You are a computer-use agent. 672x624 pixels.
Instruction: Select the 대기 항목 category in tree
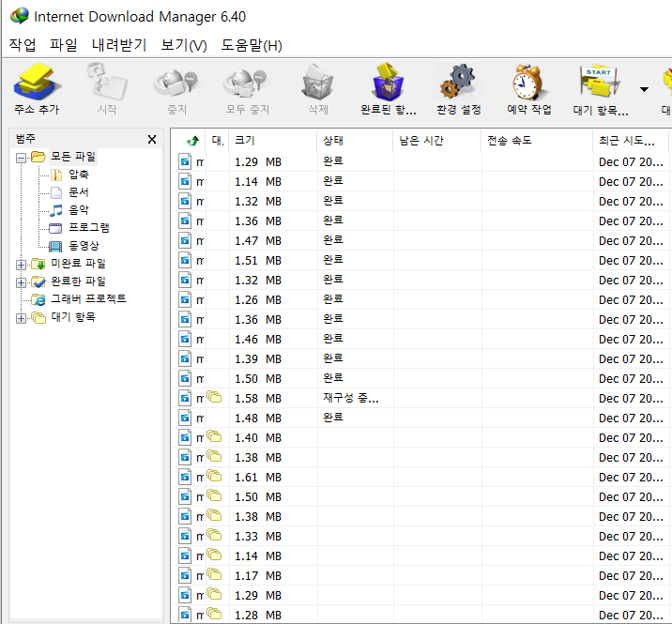[x=73, y=317]
